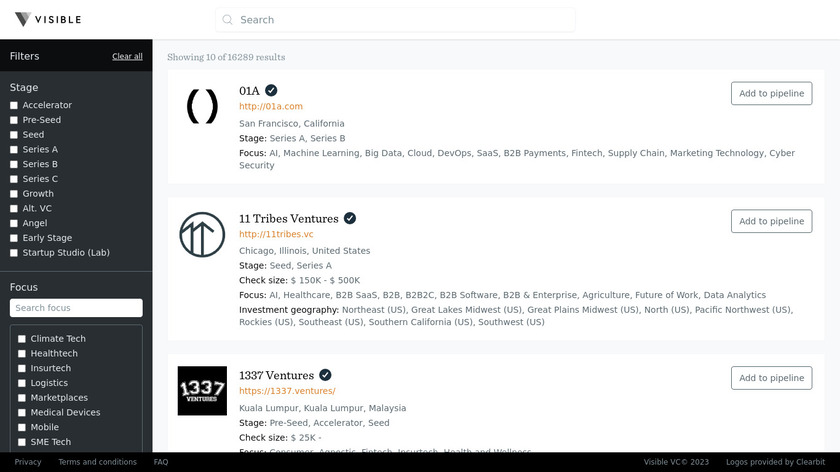Enable the Accelerator stage filter
Viewport: 840px width, 472px height.
point(14,106)
